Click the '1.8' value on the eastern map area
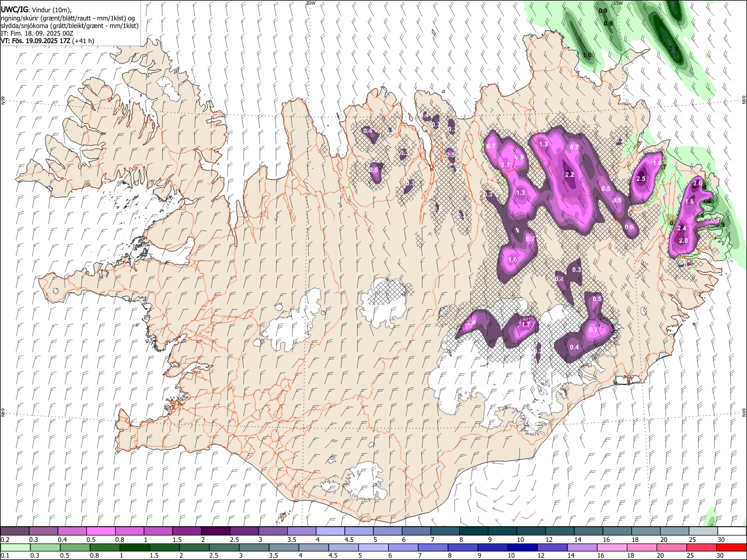Image resolution: width=747 pixels, height=560 pixels. click(689, 202)
